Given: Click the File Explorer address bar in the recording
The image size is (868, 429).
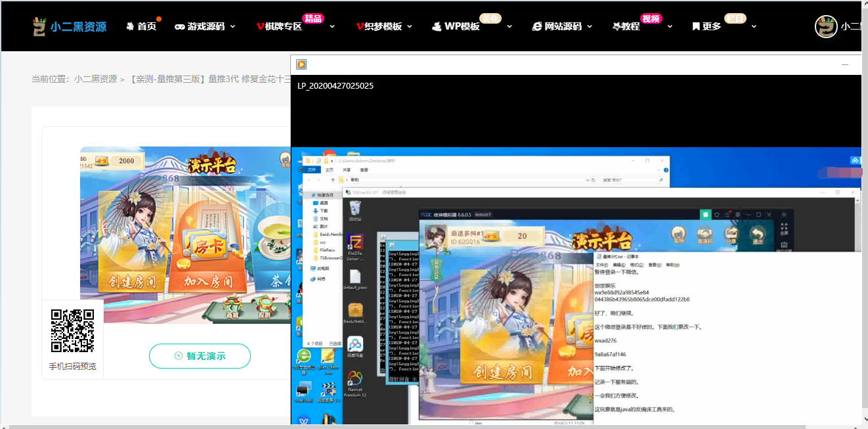Looking at the screenshot, I should pos(464,179).
